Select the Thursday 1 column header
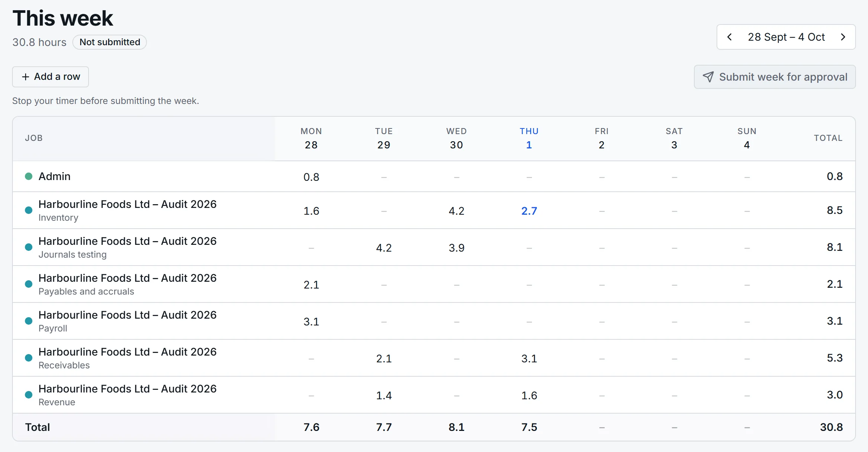Image resolution: width=868 pixels, height=452 pixels. [529, 138]
